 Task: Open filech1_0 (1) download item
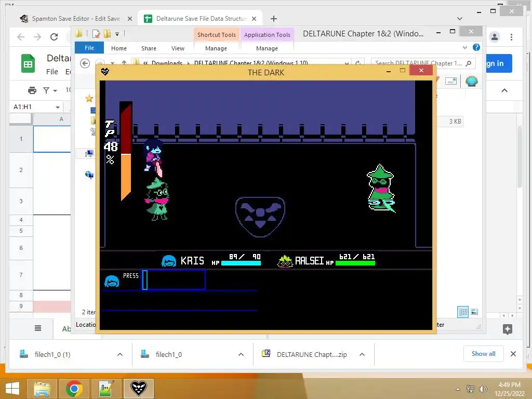(x=52, y=354)
